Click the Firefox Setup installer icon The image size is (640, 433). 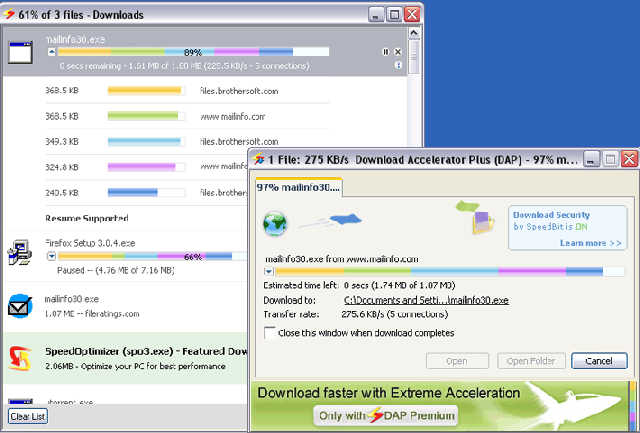tap(20, 254)
